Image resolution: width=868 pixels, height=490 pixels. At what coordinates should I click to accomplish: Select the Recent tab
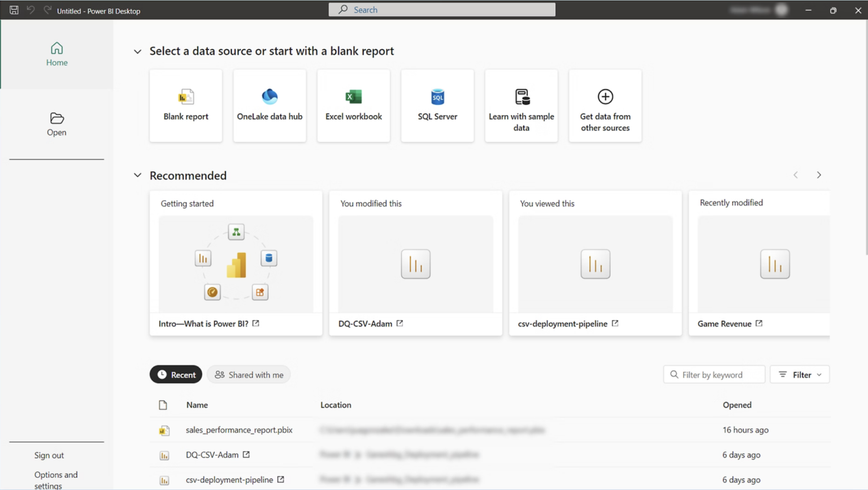[x=176, y=375]
